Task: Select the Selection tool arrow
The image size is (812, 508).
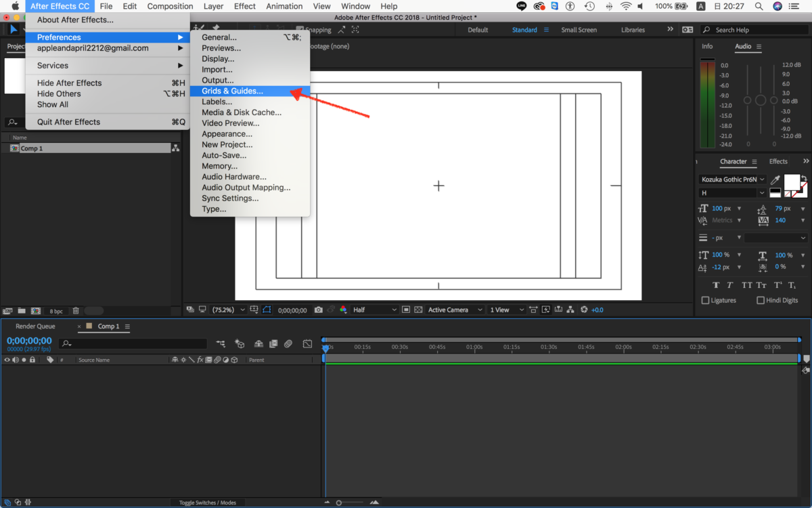Action: [x=14, y=30]
